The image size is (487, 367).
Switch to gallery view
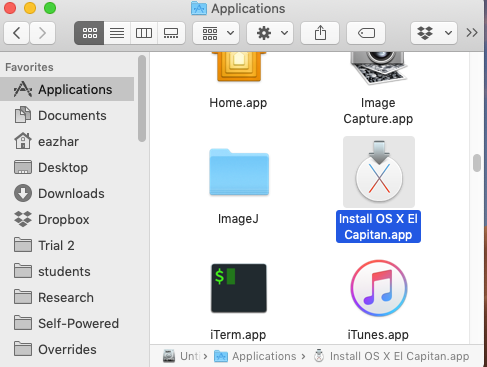[x=171, y=33]
